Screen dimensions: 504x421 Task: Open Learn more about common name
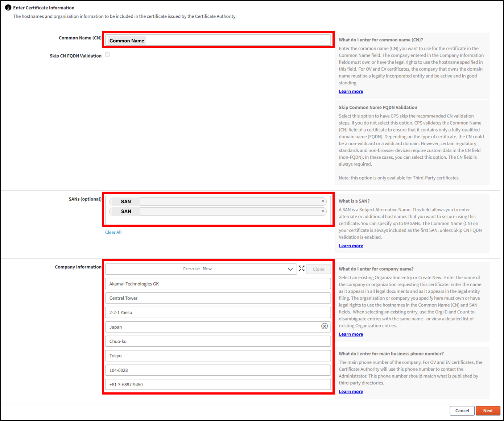coord(351,92)
